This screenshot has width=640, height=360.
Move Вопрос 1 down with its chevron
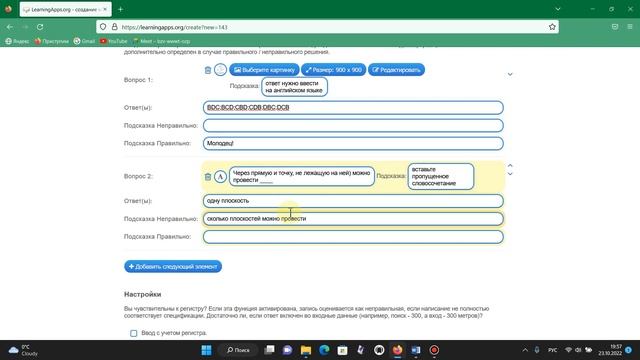coord(510,74)
